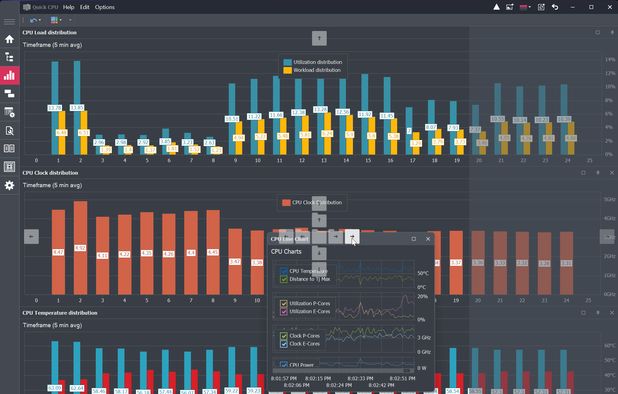
Task: Open the Options menu
Action: (x=104, y=7)
